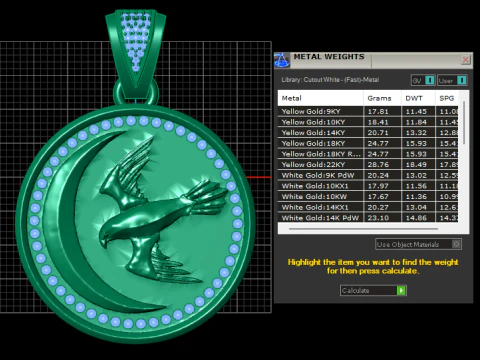Click the 28.76 grams value
The image size is (480, 360).
(x=378, y=165)
